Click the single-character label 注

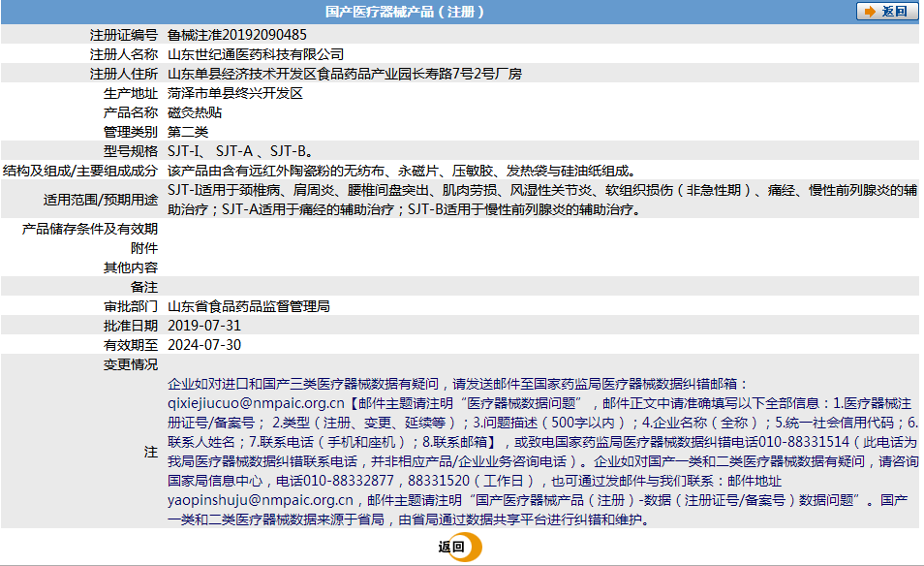click(151, 453)
